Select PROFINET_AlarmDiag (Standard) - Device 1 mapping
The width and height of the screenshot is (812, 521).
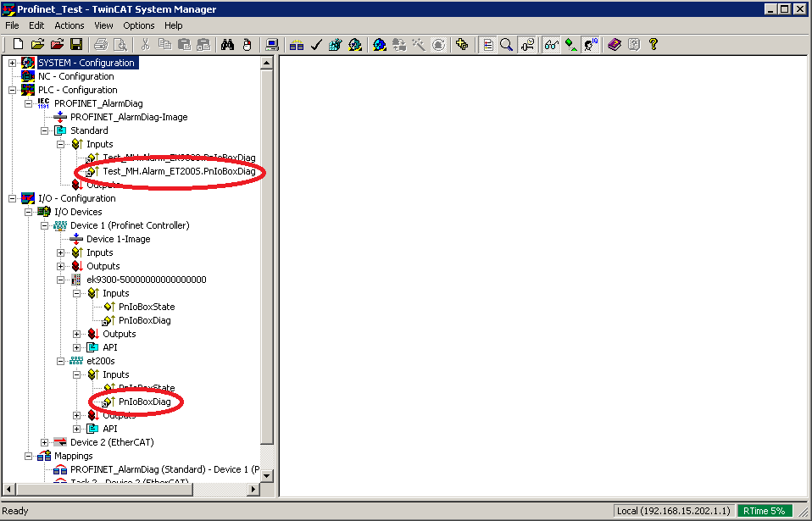165,469
